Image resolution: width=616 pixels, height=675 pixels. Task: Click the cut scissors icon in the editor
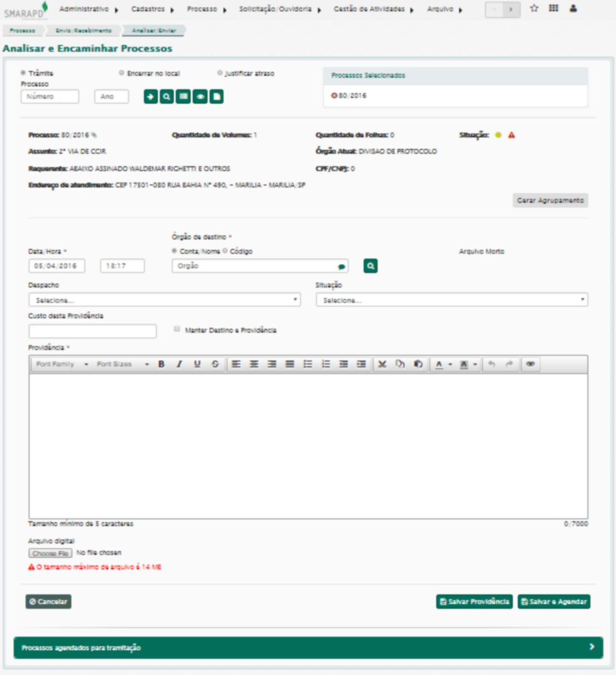coord(382,364)
